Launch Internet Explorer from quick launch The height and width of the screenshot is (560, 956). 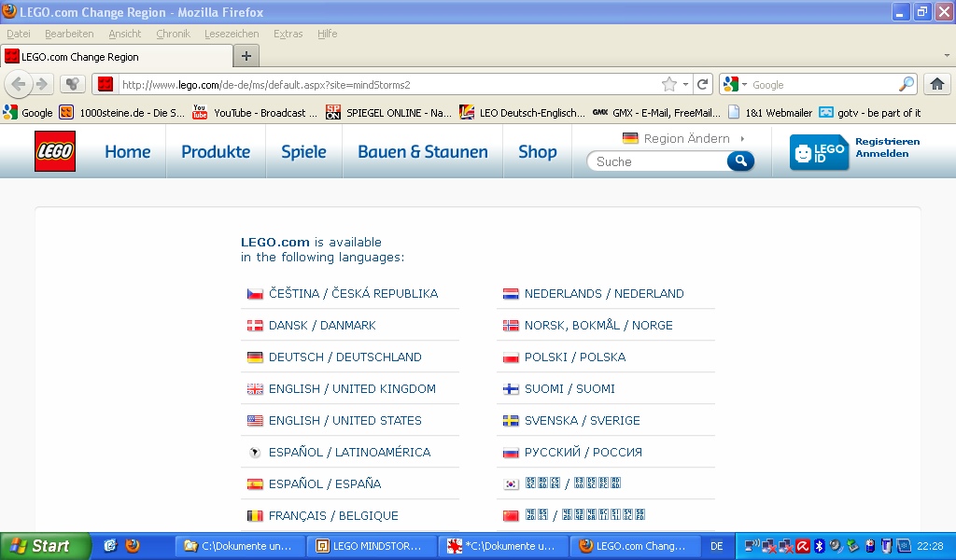[110, 545]
